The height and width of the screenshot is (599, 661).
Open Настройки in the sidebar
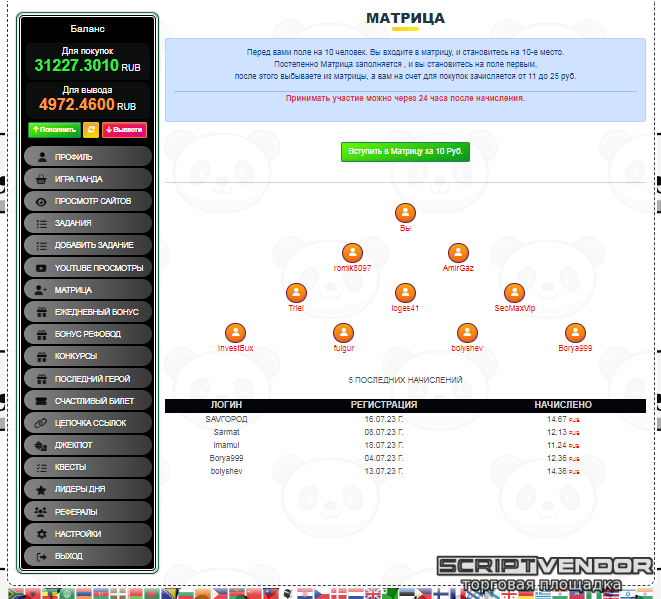(x=87, y=534)
